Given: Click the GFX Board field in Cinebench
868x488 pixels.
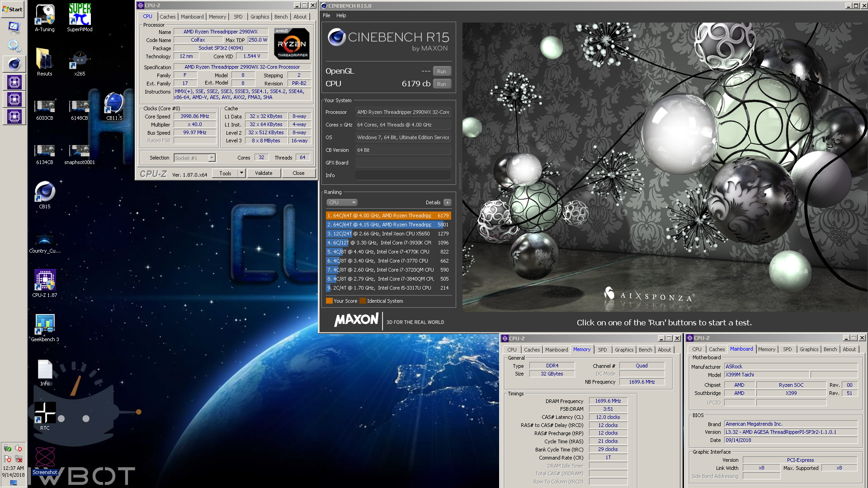Looking at the screenshot, I should [x=403, y=163].
